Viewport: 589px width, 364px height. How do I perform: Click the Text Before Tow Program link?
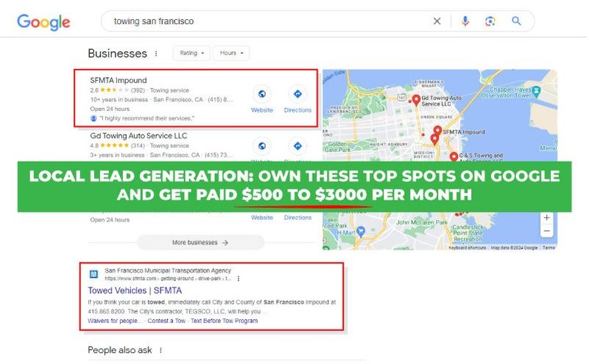(224, 321)
